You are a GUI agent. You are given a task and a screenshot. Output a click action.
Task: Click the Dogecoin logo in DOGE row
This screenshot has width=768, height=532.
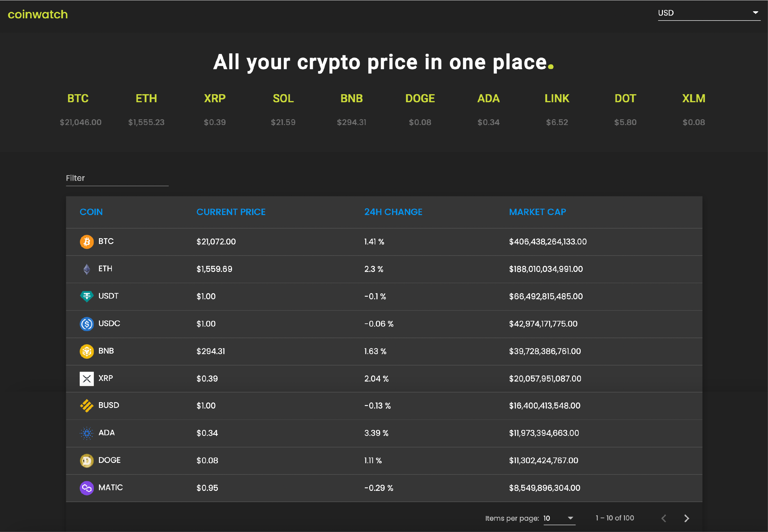tap(87, 461)
